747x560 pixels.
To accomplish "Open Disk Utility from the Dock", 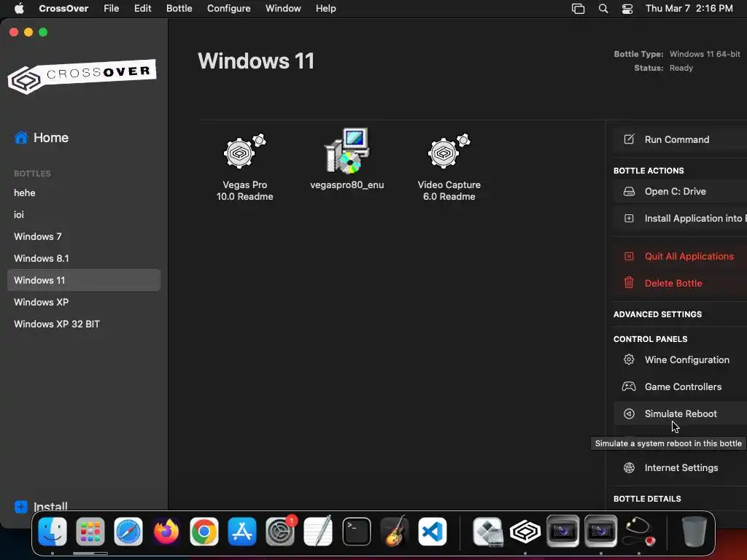I will [638, 531].
